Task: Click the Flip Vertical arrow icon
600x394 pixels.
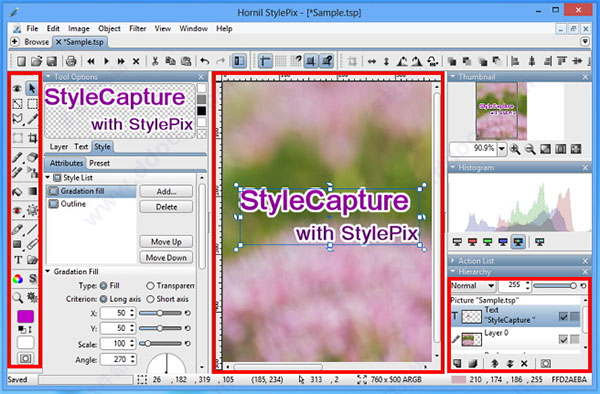Action: [x=386, y=61]
